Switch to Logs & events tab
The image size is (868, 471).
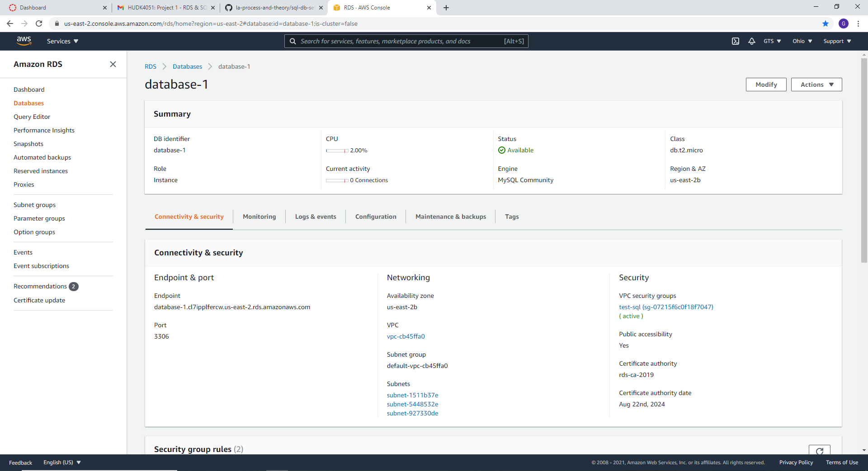[316, 217]
